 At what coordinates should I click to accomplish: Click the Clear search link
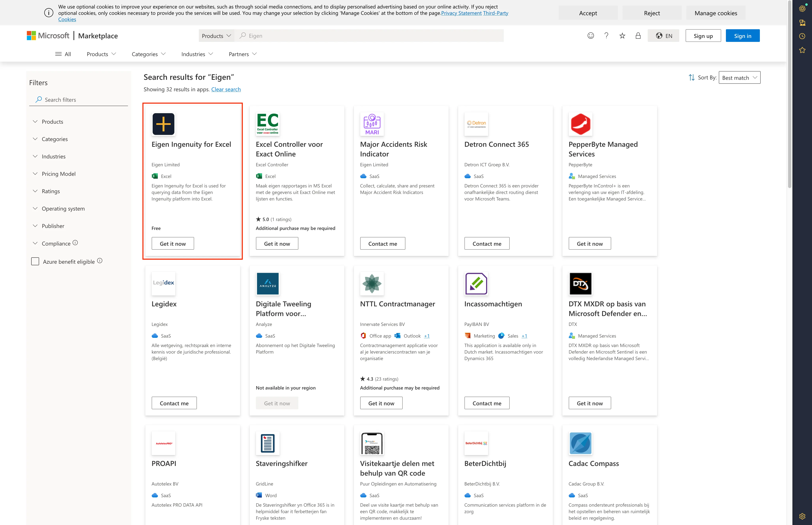pyautogui.click(x=226, y=89)
